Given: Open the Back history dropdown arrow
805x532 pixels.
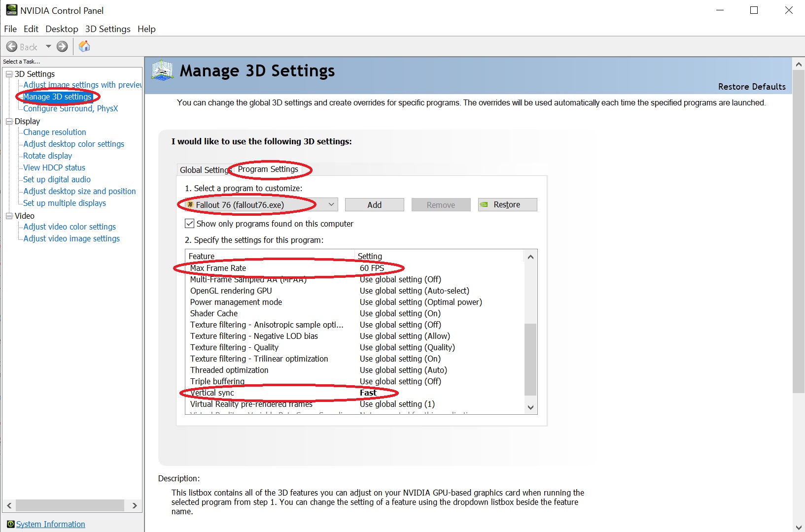Looking at the screenshot, I should click(x=48, y=47).
